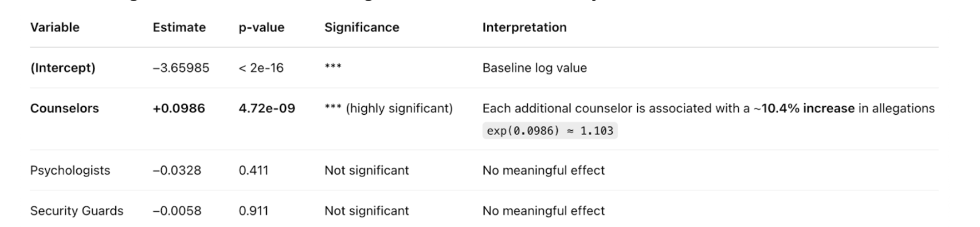
Task: Click the exp(0.0986) ≈ 1.103 code snippet
Action: [550, 131]
